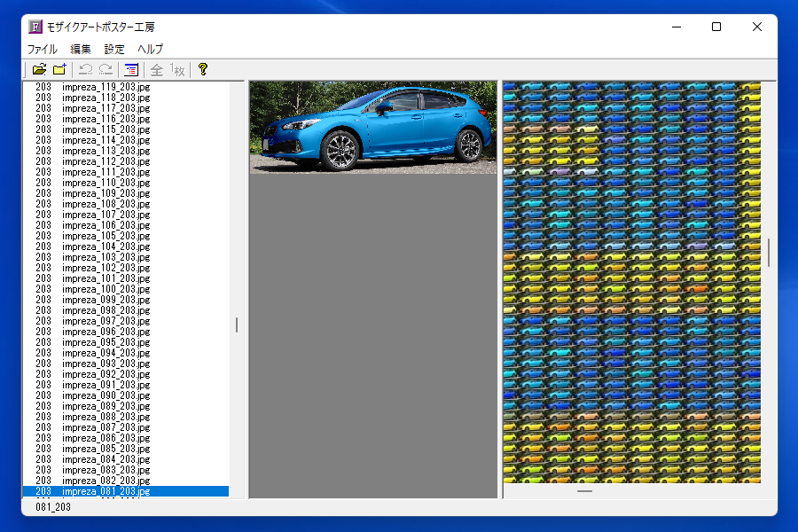Image resolution: width=798 pixels, height=532 pixels.
Task: Click the impreza_088_203.jpg row
Action: point(126,417)
